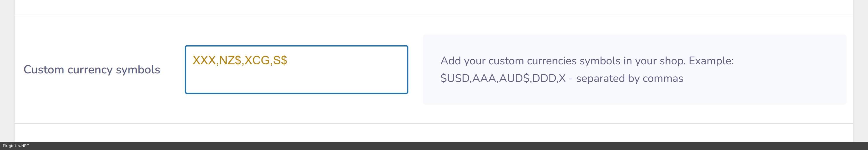Click "XCG" in the currency symbols field
This screenshot has height=150, width=868.
[x=257, y=60]
